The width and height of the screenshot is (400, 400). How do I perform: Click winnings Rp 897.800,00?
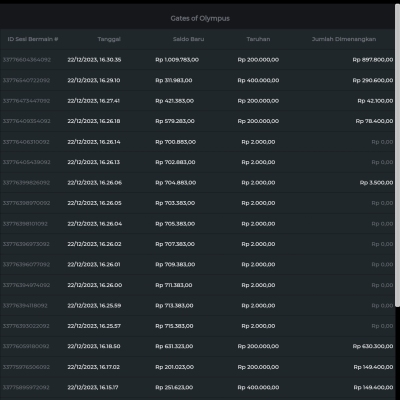pyautogui.click(x=373, y=60)
